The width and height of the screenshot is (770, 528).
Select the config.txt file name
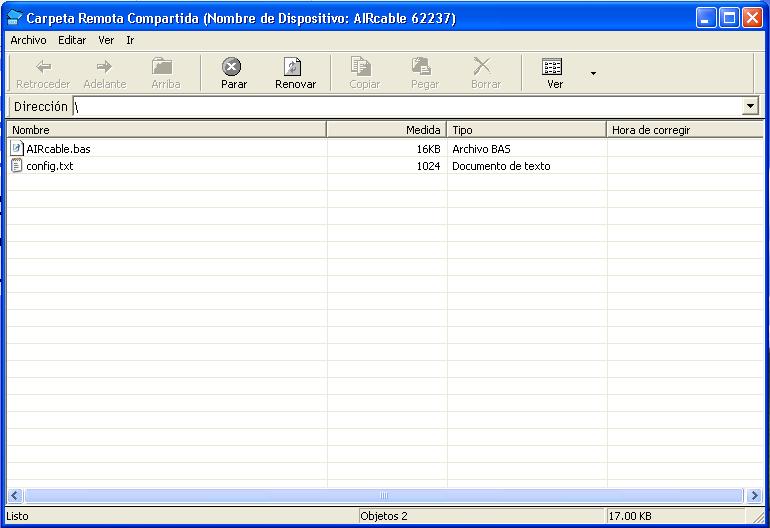click(50, 166)
